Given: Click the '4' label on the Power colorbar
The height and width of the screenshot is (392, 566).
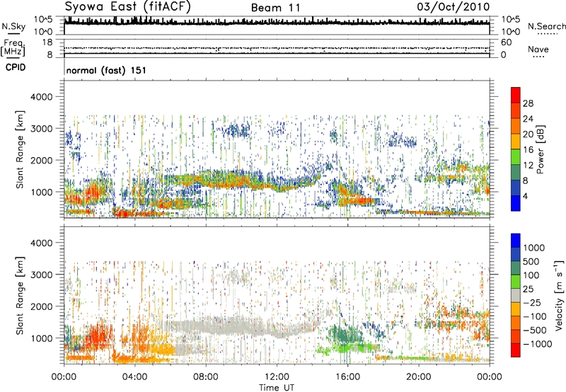Looking at the screenshot, I should click(526, 197).
